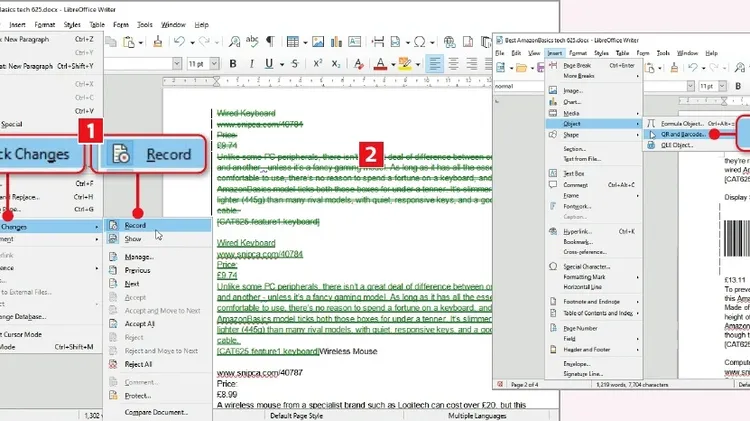
Task: Open the Tools menu in left window
Action: (144, 24)
